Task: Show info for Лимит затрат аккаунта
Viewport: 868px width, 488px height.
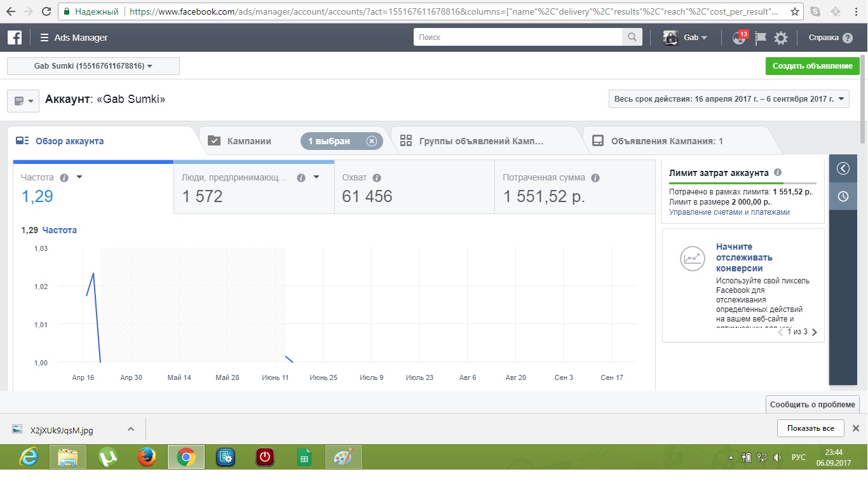Action: coord(778,172)
